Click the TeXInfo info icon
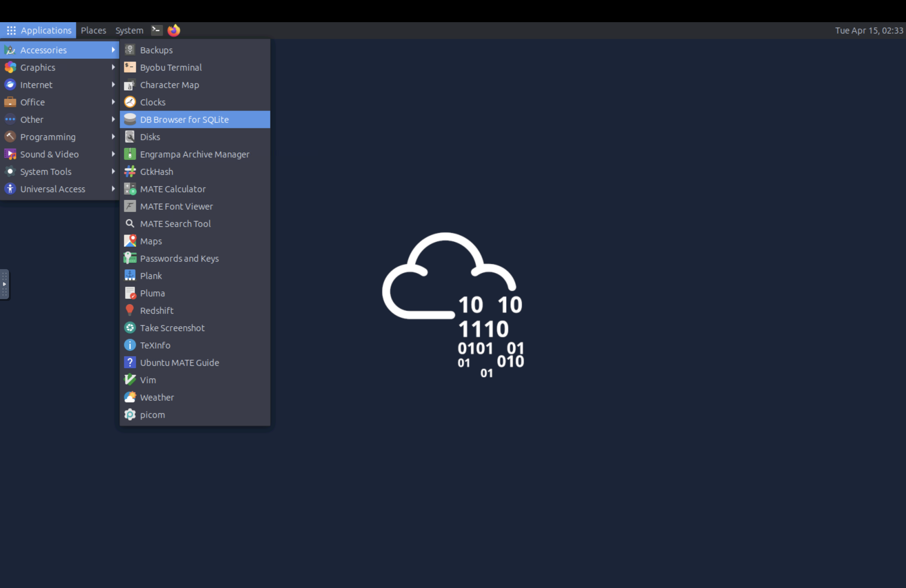The width and height of the screenshot is (906, 588). [x=130, y=345]
